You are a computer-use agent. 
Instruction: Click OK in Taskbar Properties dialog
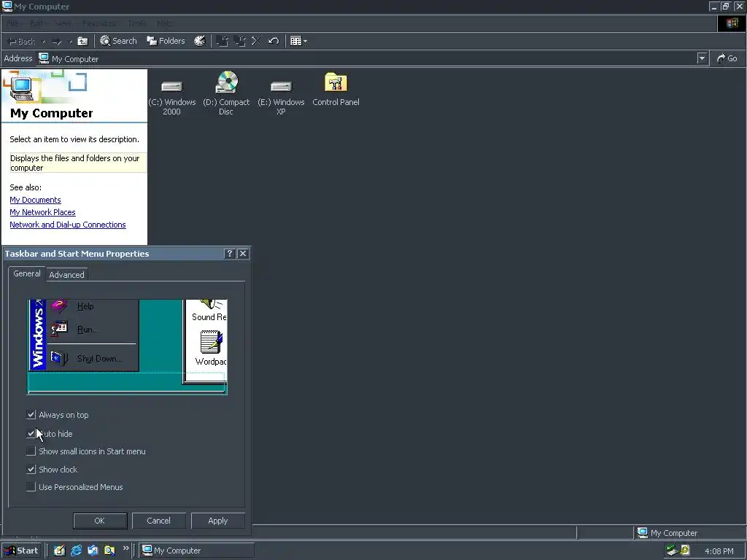[100, 521]
